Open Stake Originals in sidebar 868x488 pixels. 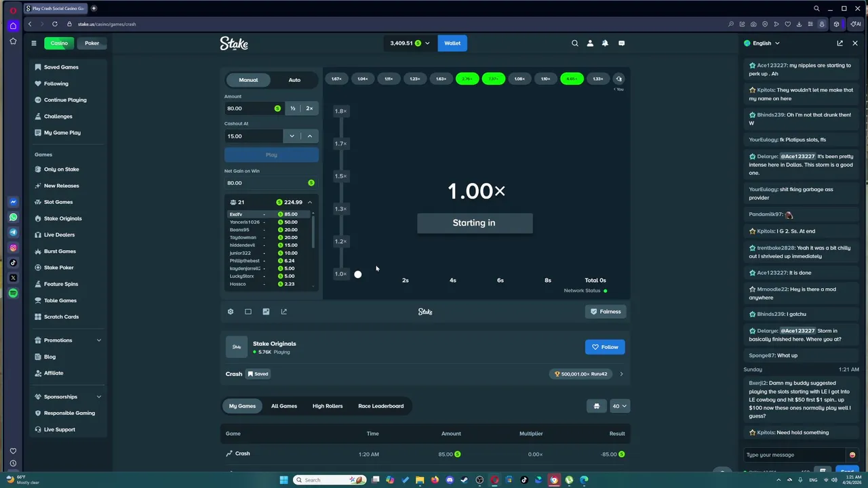(x=62, y=218)
